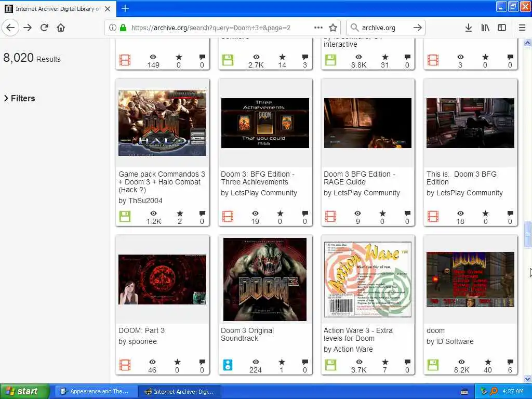The height and width of the screenshot is (399, 532).
Task: Click the search bar magnifier icon
Action: click(x=354, y=28)
